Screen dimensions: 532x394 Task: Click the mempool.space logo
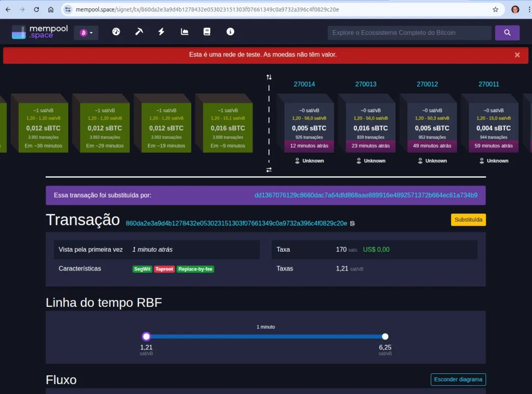[39, 32]
